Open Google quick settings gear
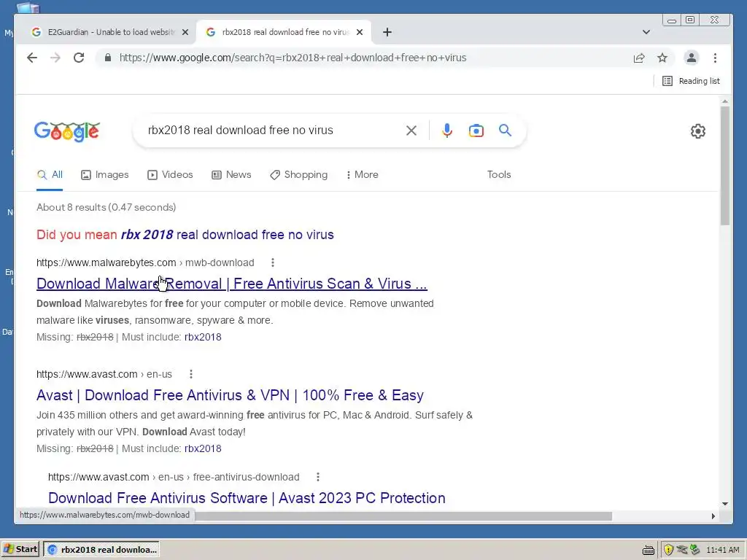747x560 pixels. (x=698, y=131)
